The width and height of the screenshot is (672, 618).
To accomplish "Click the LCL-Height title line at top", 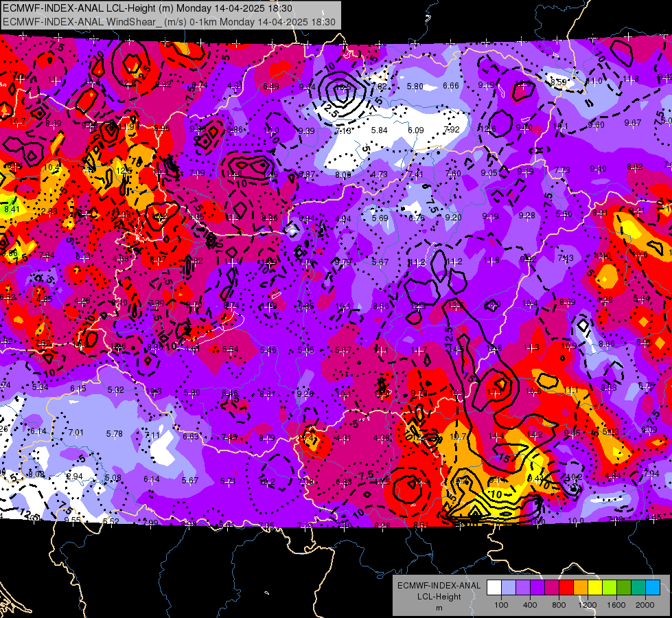I will (148, 8).
